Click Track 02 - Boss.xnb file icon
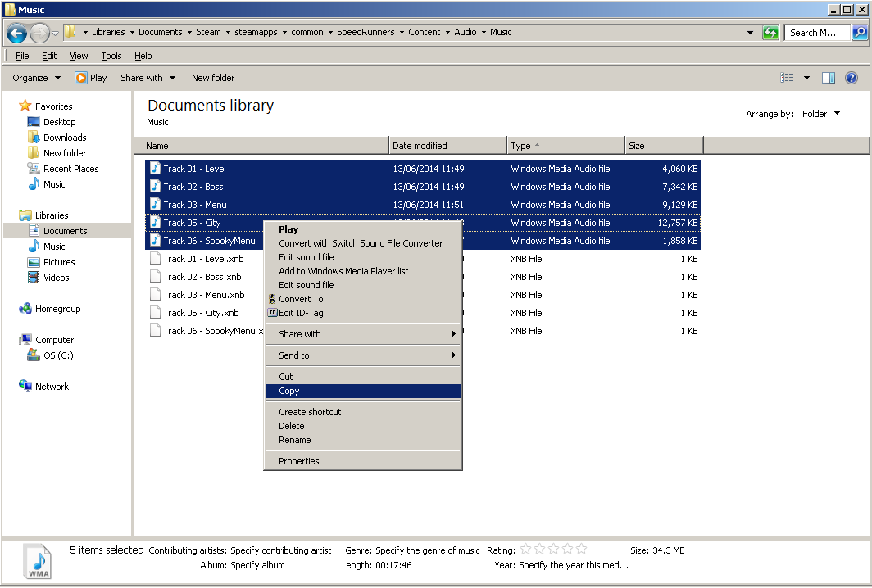 click(155, 276)
